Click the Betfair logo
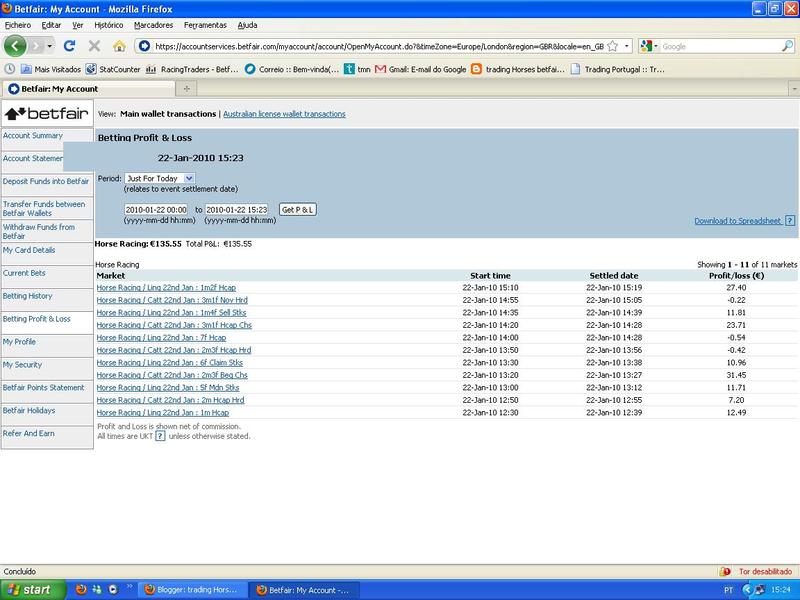Screen dimensions: 800x600 46,113
